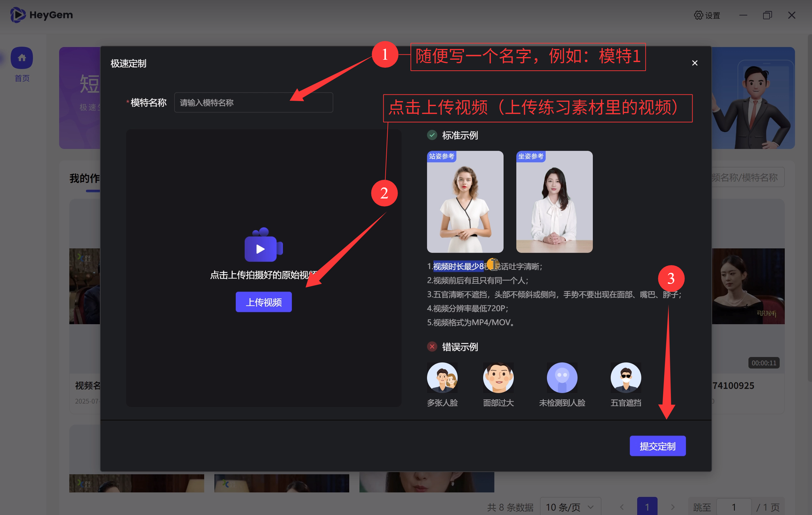The width and height of the screenshot is (812, 515).
Task: Click the red cross beside 错误示例
Action: pyautogui.click(x=432, y=347)
